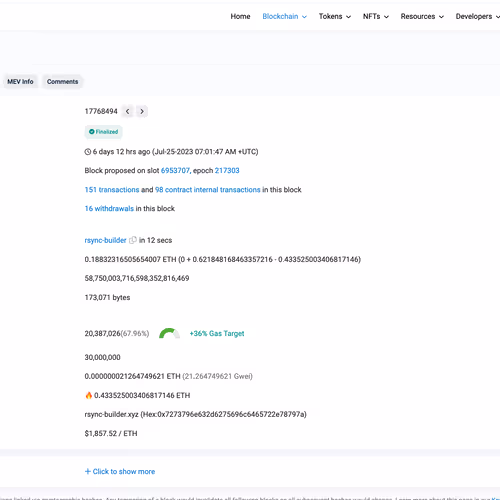Select the base fee 21.264749621 Gwei text

(x=217, y=376)
